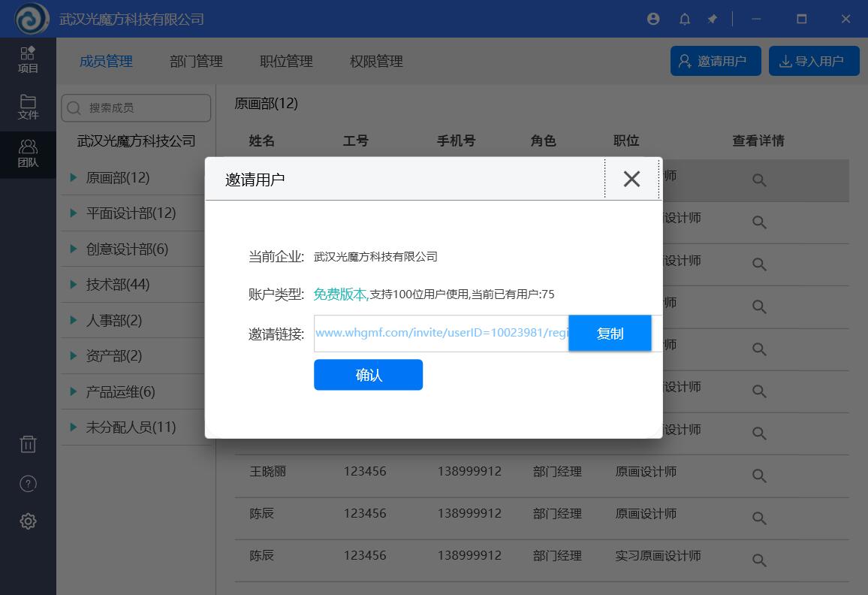The width and height of the screenshot is (868, 595).
Task: Expand the 创意设计部(6) department arrow
Action: tap(73, 249)
